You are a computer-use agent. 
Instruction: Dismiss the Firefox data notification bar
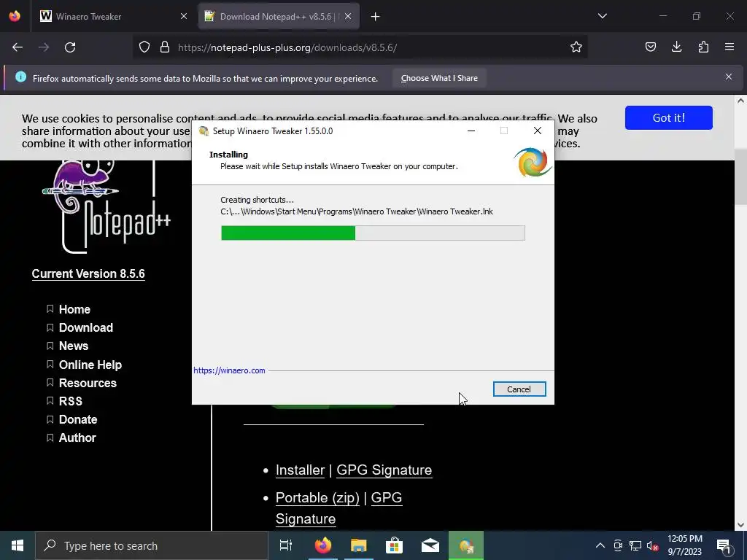(729, 77)
